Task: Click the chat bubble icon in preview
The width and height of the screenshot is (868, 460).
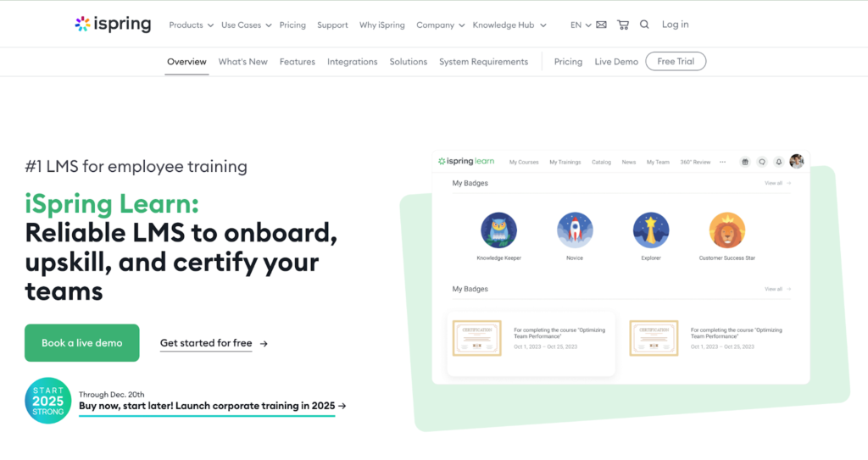Action: 762,162
